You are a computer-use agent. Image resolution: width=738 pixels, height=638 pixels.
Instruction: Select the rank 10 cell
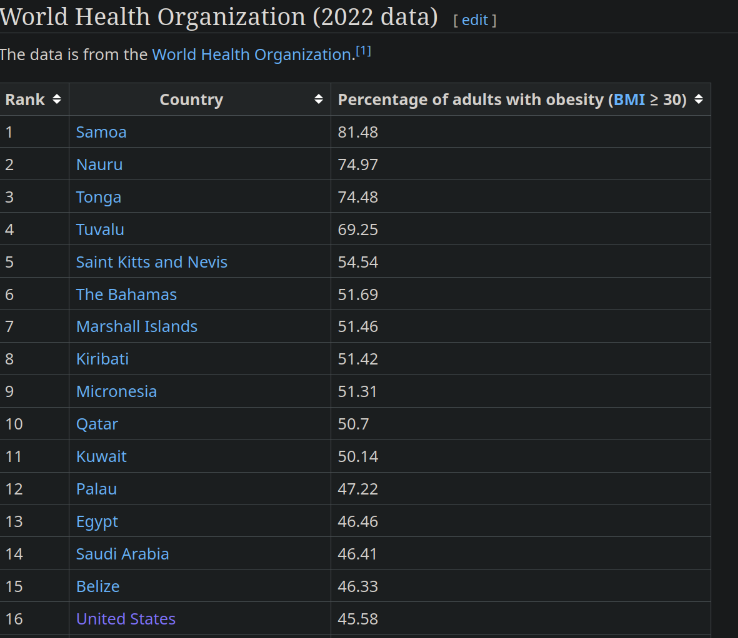point(34,424)
